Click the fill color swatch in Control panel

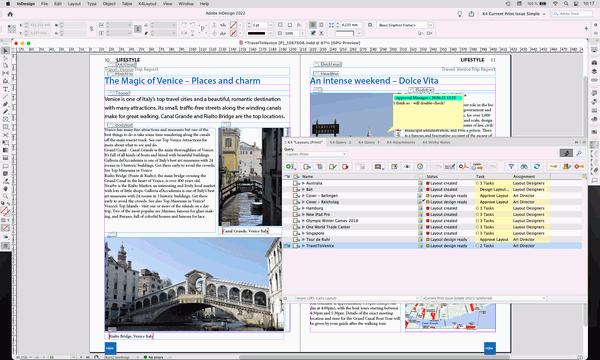coord(233,25)
